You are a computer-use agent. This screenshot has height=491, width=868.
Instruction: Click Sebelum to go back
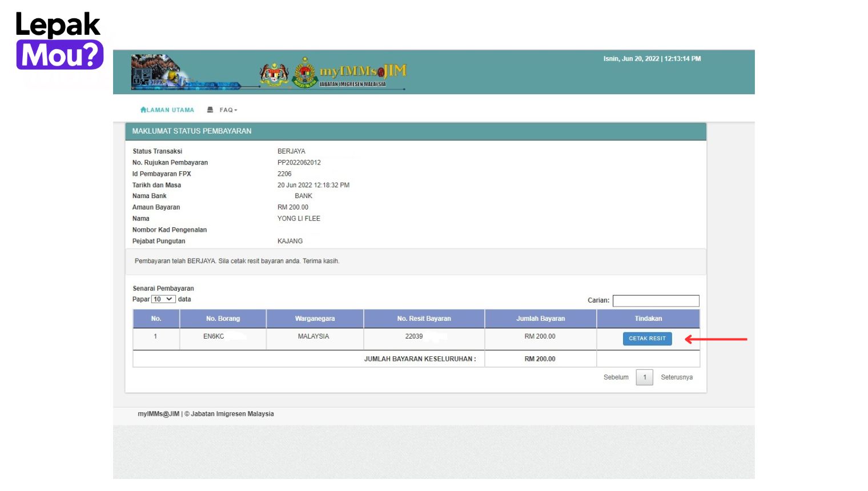[x=616, y=377]
